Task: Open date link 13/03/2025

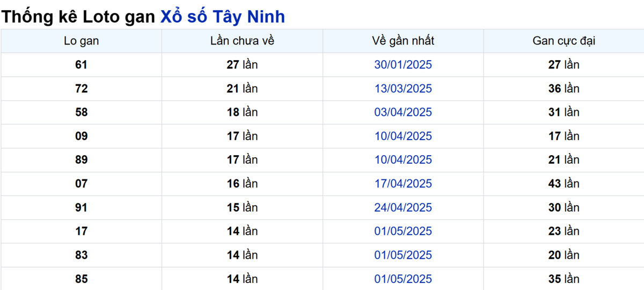Action: (x=403, y=89)
